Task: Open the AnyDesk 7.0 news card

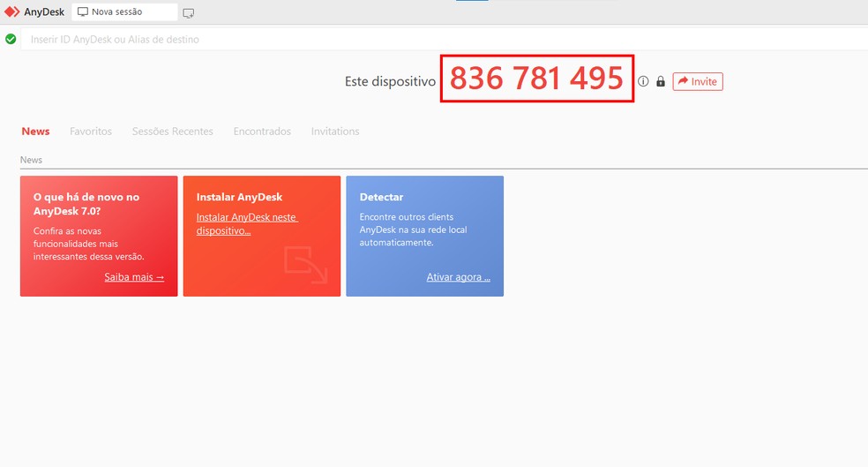Action: (x=99, y=236)
